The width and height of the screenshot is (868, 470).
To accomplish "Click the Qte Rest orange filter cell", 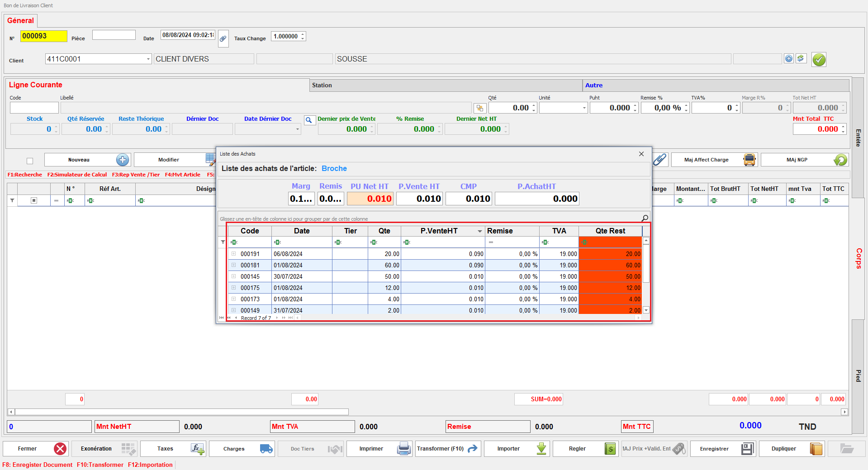I will [x=610, y=242].
